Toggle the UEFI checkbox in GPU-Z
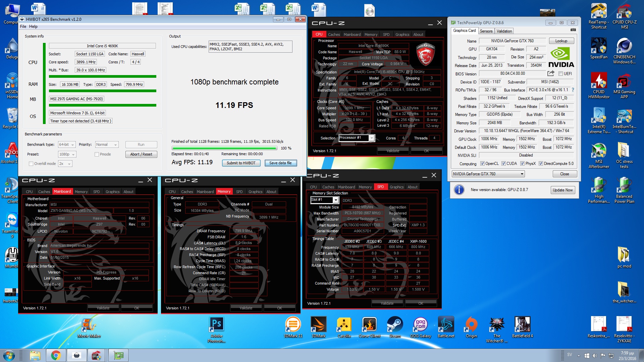 pos(560,74)
